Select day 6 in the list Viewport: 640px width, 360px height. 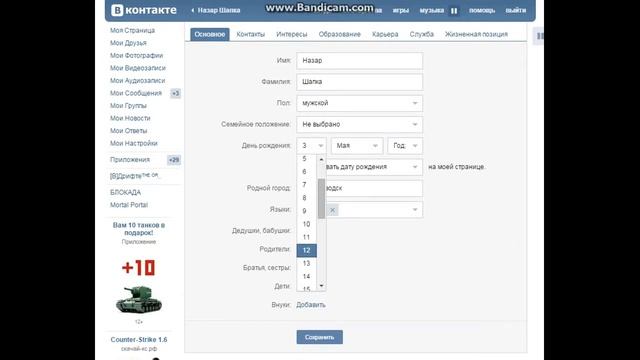coord(307,172)
